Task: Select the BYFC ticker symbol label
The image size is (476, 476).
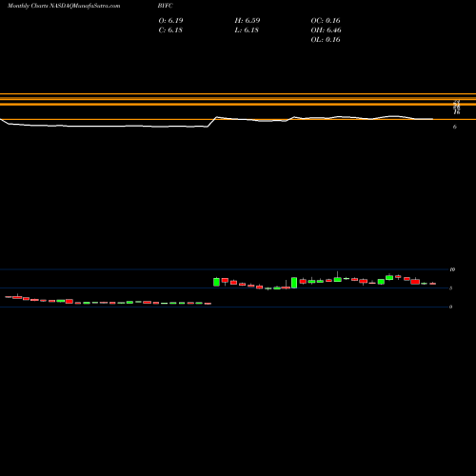Action: [166, 6]
